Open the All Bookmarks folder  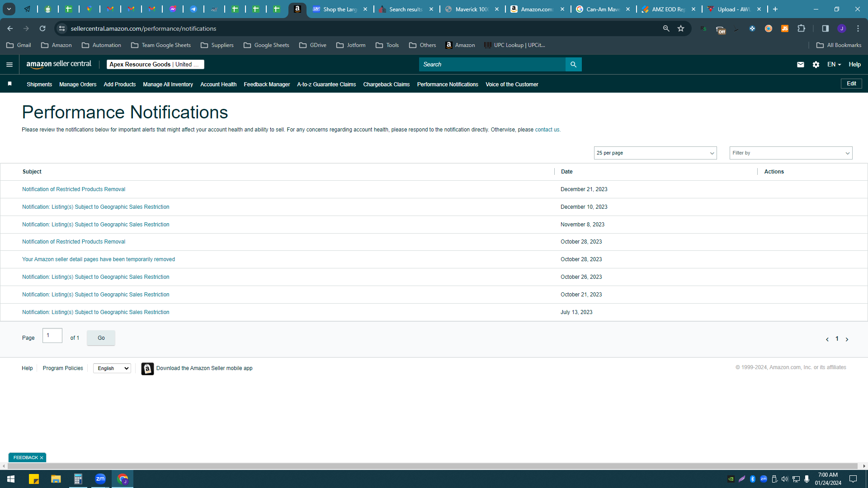click(x=839, y=45)
